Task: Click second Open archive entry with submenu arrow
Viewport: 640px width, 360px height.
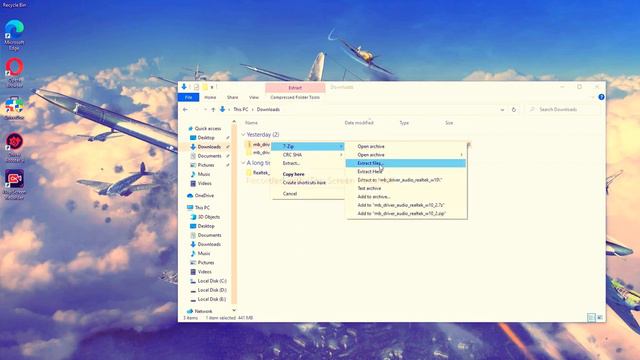Action: [x=406, y=155]
